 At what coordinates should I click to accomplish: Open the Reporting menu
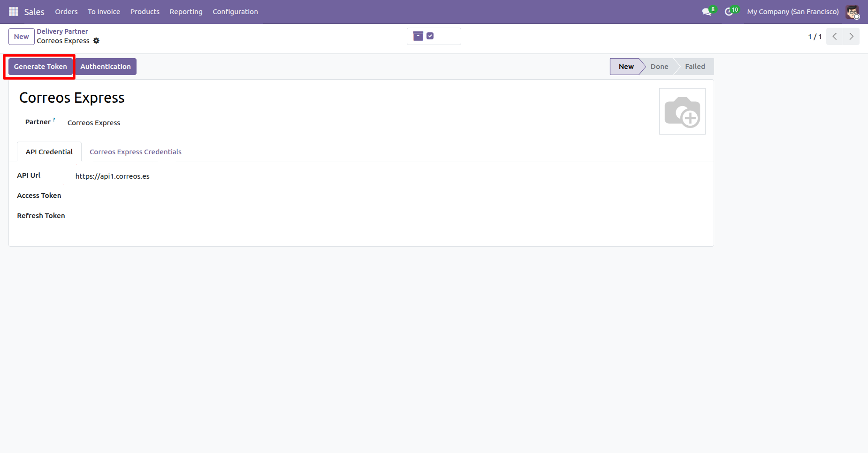tap(186, 12)
